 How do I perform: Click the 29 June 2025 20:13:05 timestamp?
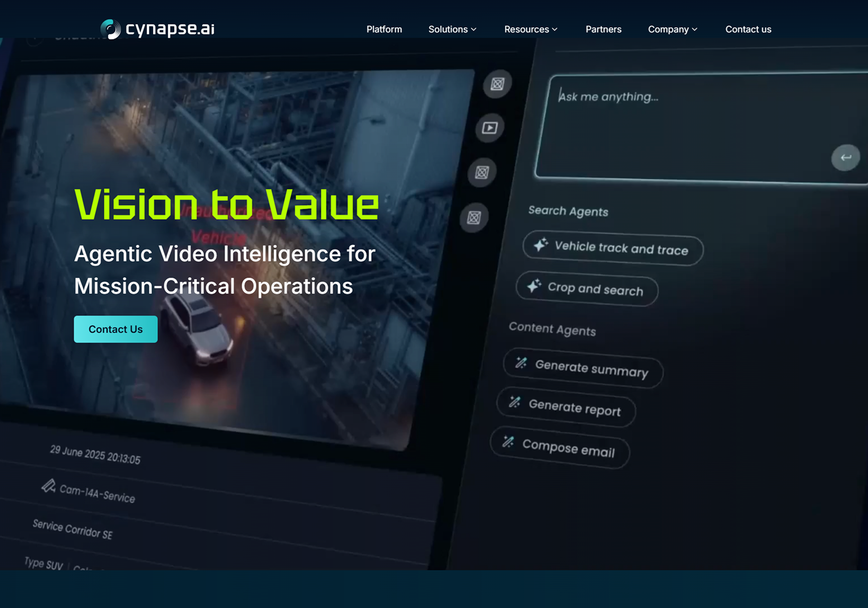95,455
